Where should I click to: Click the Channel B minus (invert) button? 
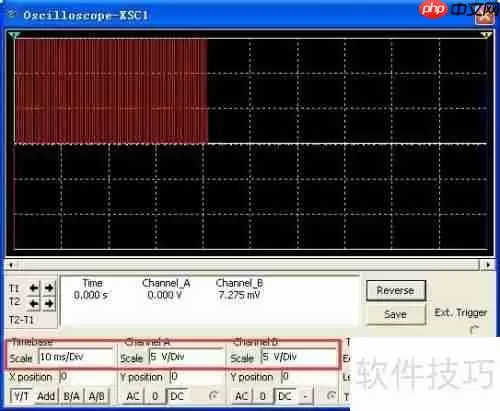coord(305,396)
